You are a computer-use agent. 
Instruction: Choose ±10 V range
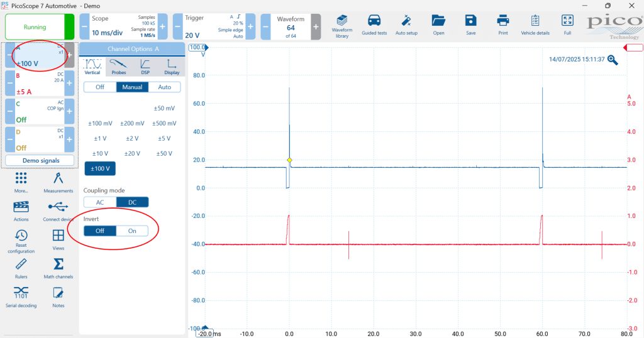coord(100,154)
